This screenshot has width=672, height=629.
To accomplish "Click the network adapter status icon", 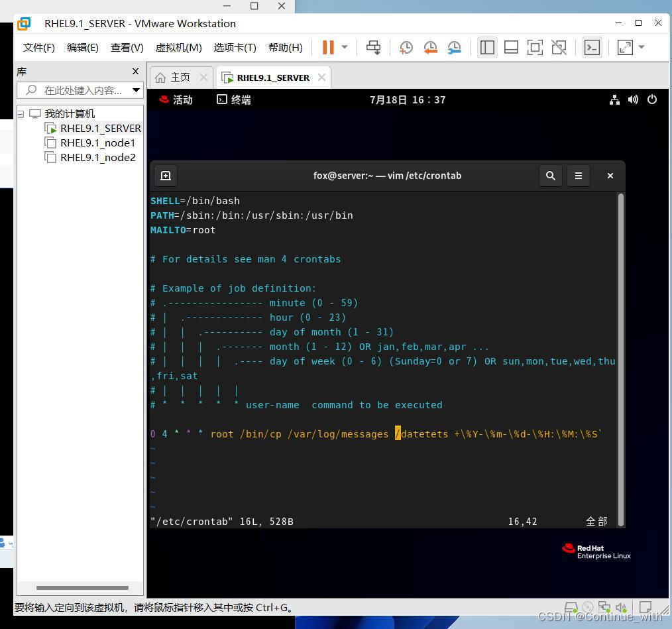I will click(604, 607).
